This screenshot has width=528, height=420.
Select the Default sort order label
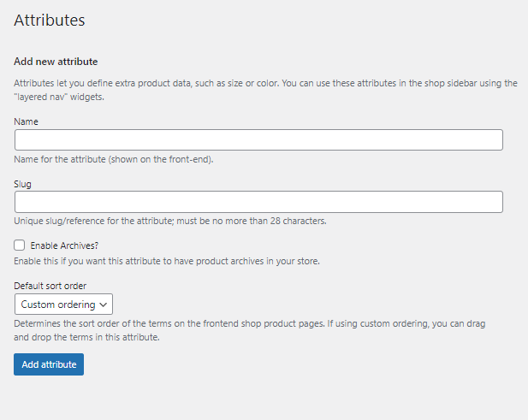coord(50,286)
